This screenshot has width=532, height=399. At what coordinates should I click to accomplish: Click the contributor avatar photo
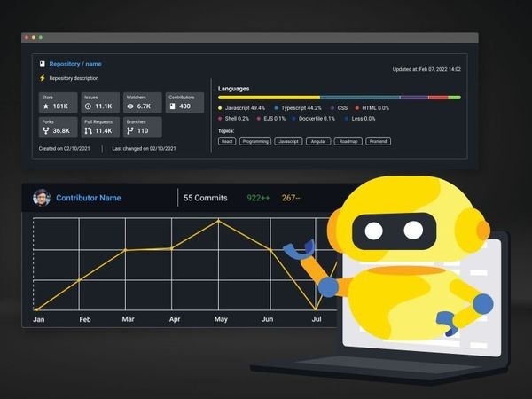[x=42, y=198]
